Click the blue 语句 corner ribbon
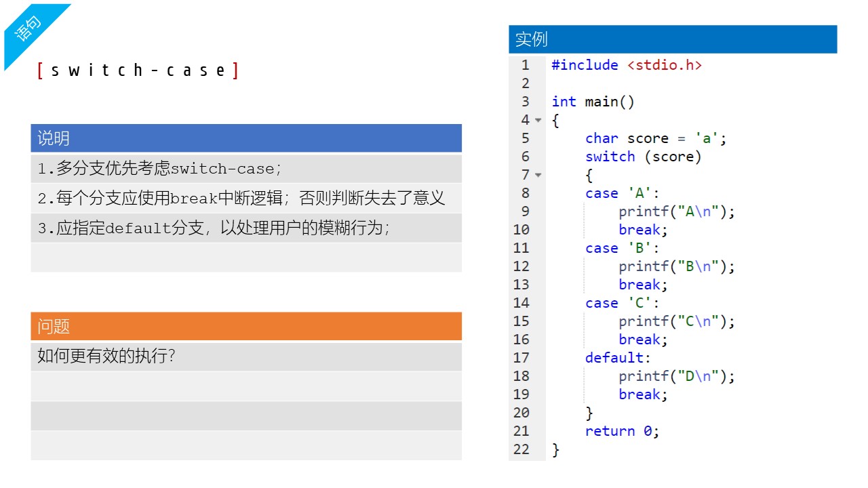The image size is (868, 488). [28, 28]
